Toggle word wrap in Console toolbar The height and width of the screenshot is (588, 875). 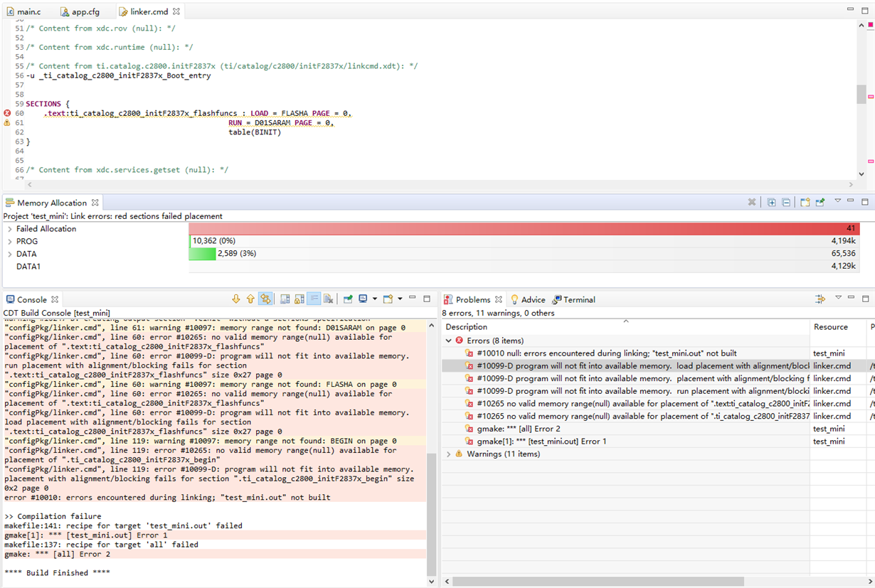(x=314, y=299)
